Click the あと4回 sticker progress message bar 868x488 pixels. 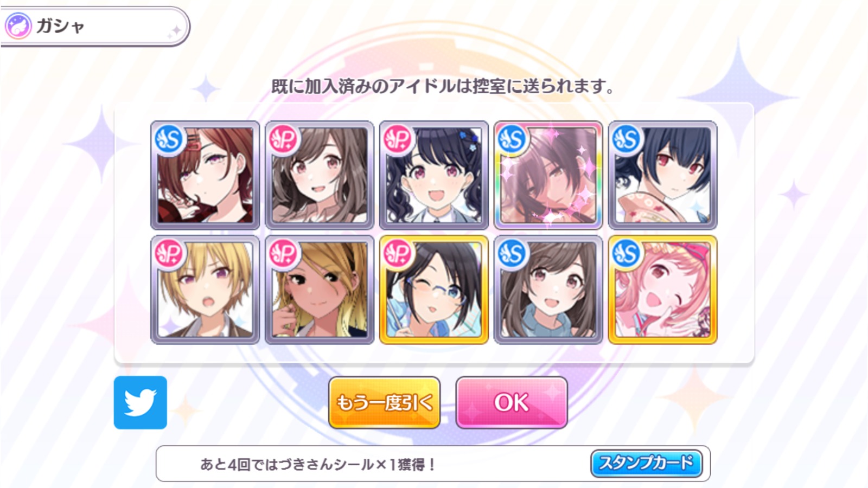click(433, 464)
